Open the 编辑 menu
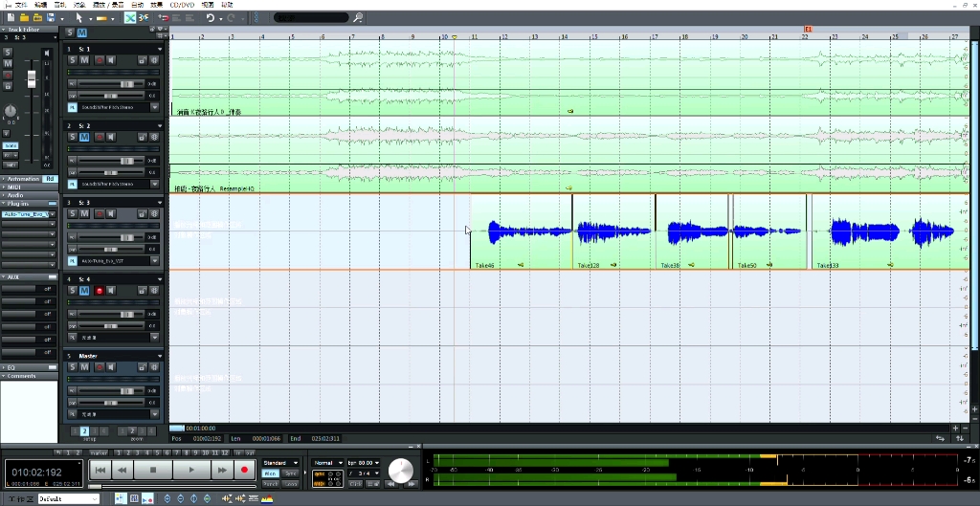Screen dimensions: 980x506 (x=40, y=5)
